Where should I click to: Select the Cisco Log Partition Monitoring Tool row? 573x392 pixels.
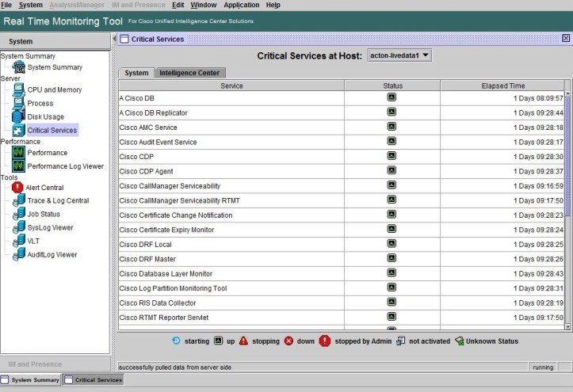pyautogui.click(x=342, y=288)
